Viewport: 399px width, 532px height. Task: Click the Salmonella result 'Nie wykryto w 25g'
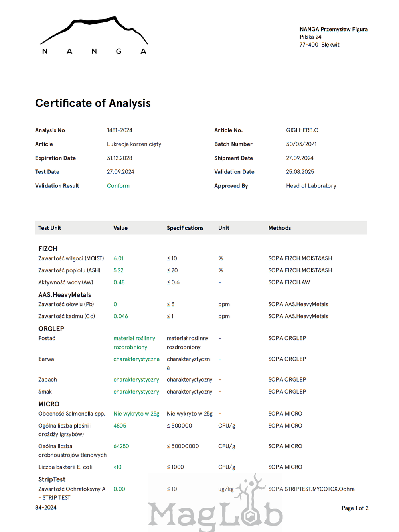pos(136,414)
